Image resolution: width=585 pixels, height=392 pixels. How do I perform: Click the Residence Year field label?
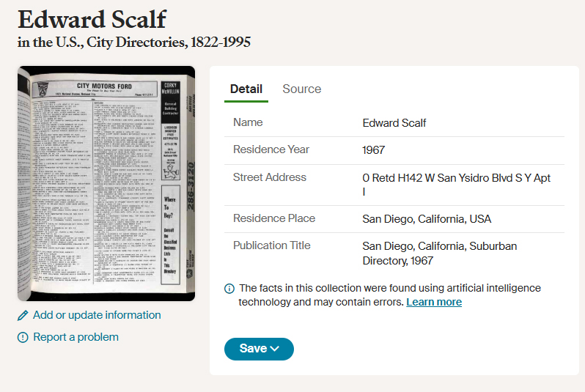[x=271, y=149]
